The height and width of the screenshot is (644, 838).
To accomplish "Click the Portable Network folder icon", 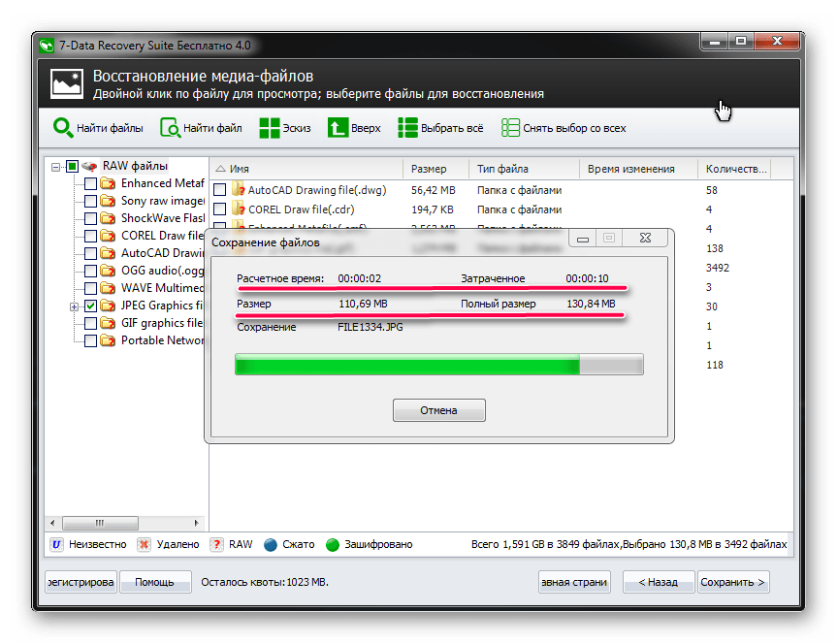I will click(108, 340).
